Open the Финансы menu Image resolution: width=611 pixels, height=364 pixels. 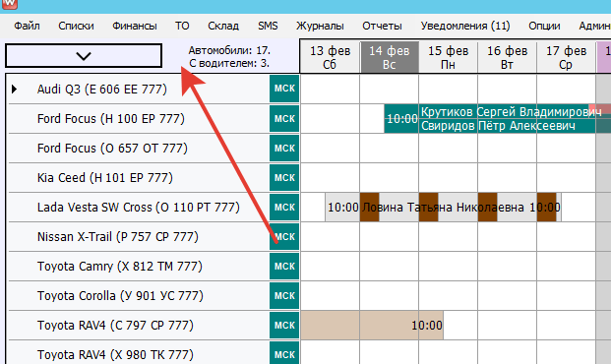pos(135,27)
